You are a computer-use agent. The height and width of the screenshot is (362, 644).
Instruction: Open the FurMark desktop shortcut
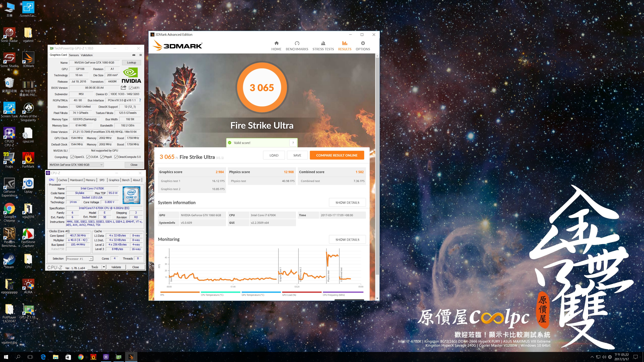pyautogui.click(x=28, y=160)
